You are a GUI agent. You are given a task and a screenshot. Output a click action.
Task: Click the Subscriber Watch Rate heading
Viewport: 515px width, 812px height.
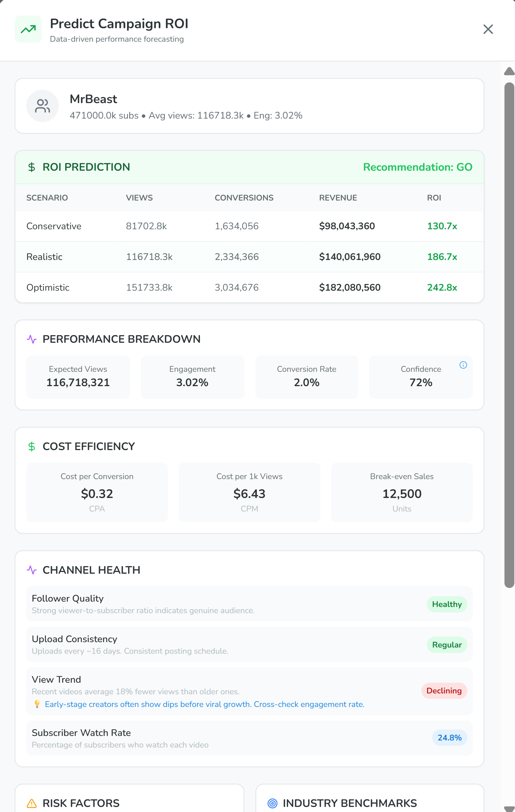tap(81, 732)
